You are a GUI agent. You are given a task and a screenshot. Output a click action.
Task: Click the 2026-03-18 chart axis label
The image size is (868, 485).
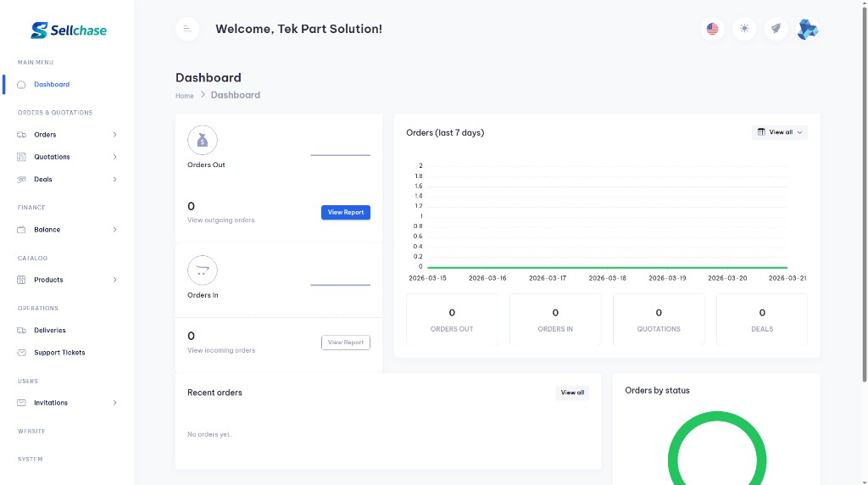[607, 278]
